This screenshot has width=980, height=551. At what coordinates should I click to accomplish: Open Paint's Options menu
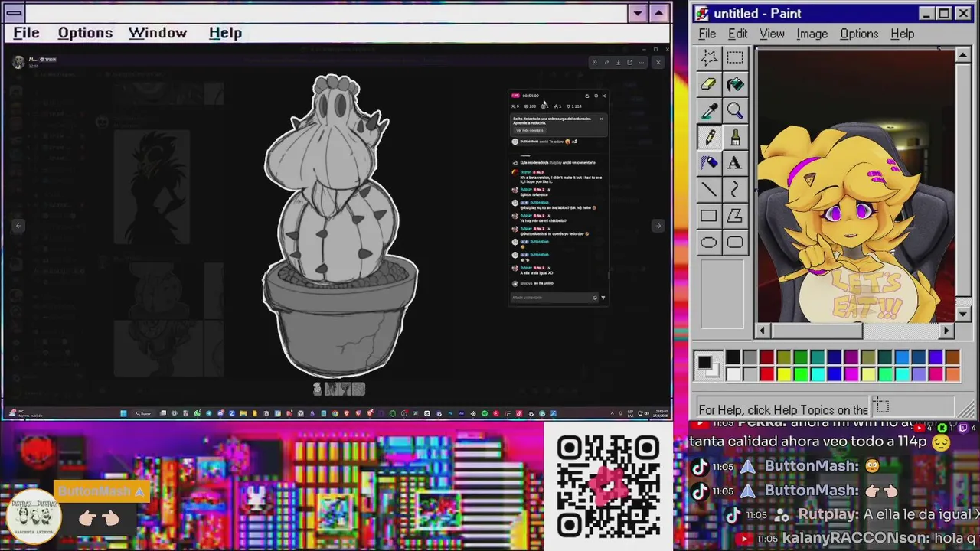click(859, 34)
